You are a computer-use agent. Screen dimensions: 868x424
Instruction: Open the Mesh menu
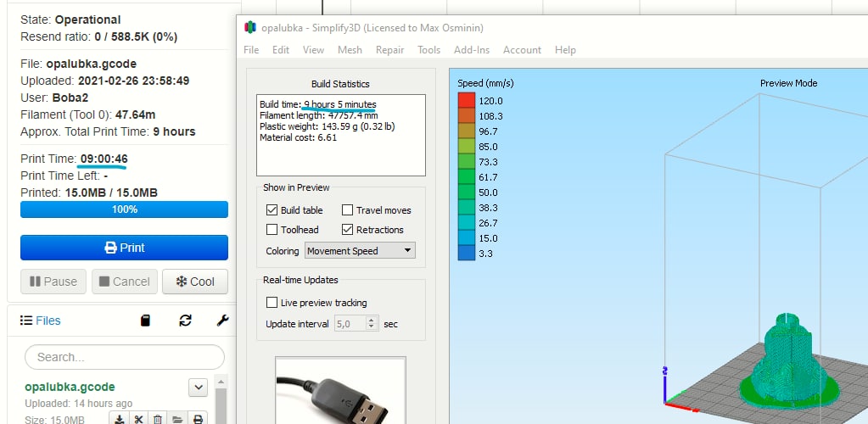(x=350, y=50)
